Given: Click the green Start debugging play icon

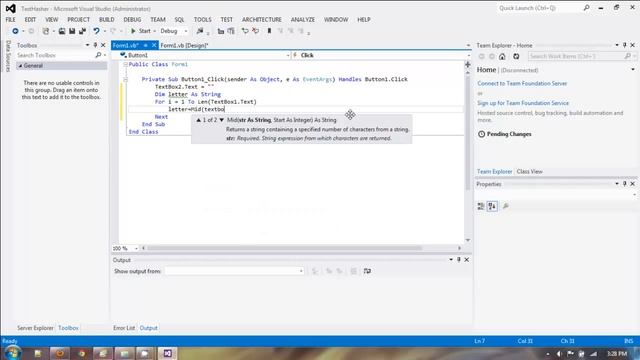Looking at the screenshot, I should coord(133,31).
